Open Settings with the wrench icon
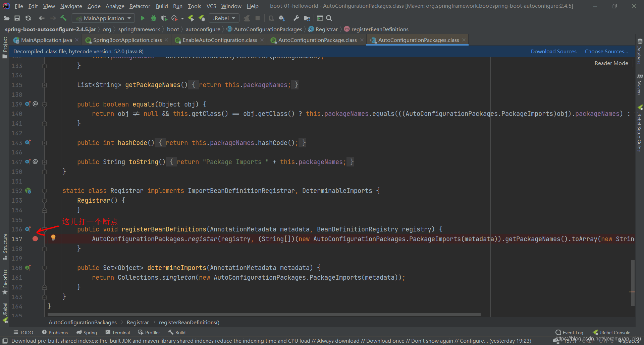This screenshot has height=345, width=644. coord(296,18)
